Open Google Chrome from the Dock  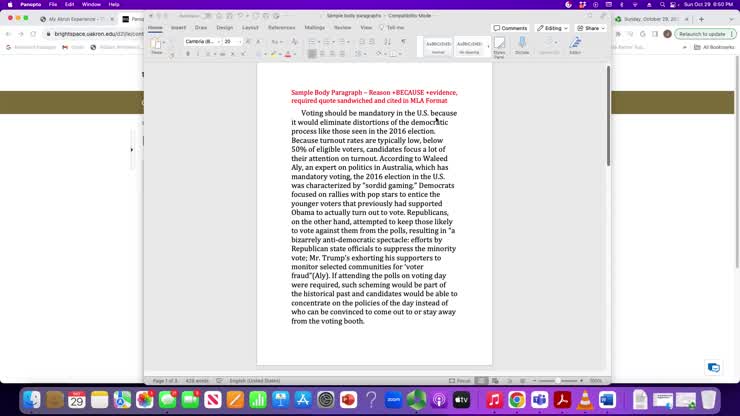pos(517,400)
